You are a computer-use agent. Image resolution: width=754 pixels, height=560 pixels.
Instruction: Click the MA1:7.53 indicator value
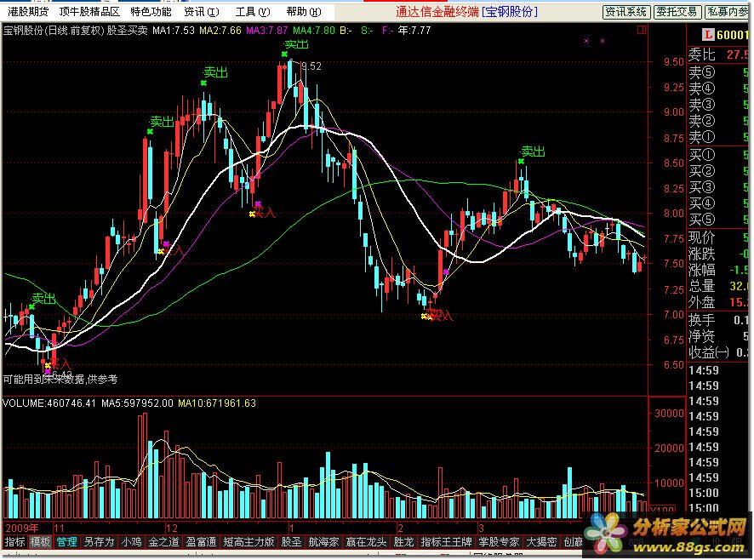pyautogui.click(x=174, y=31)
